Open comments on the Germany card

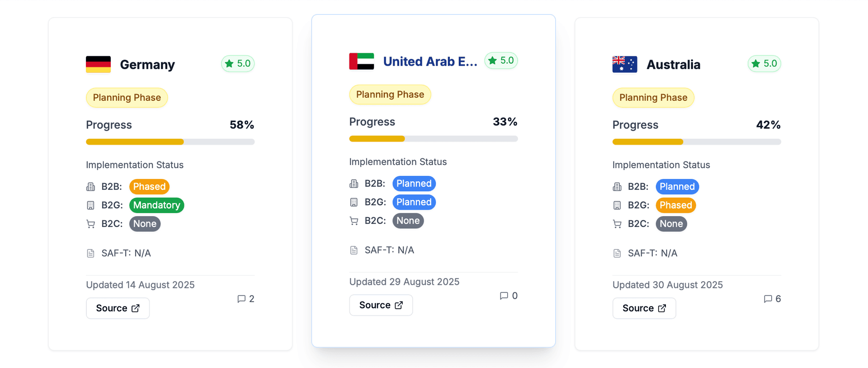(246, 299)
